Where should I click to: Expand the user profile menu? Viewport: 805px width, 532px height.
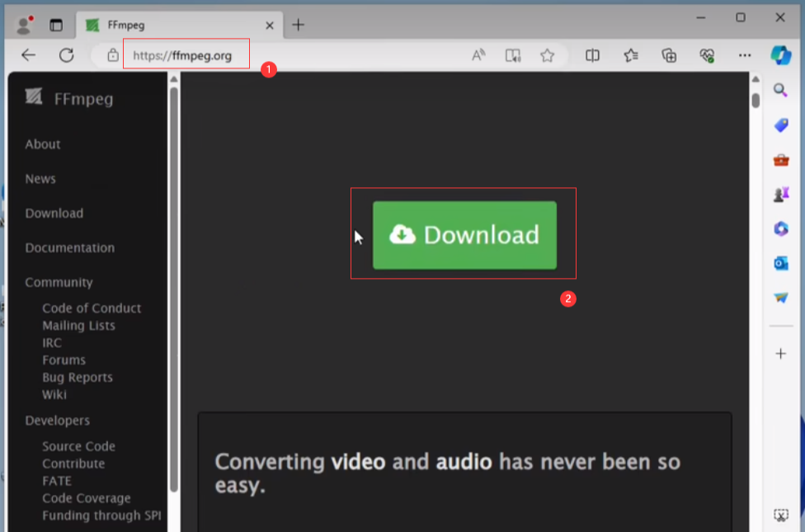coord(25,25)
